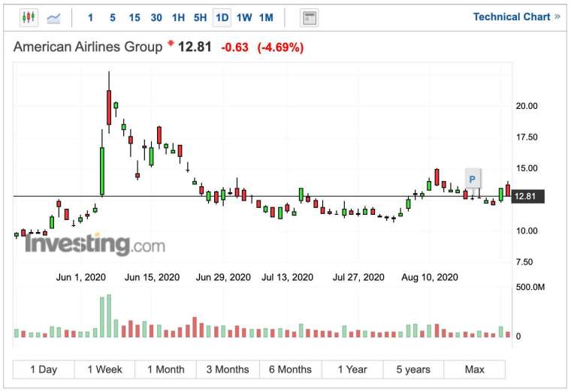Screen dimensions: 571x392
Task: Click the 17.50 price axis label
Action: (x=527, y=137)
